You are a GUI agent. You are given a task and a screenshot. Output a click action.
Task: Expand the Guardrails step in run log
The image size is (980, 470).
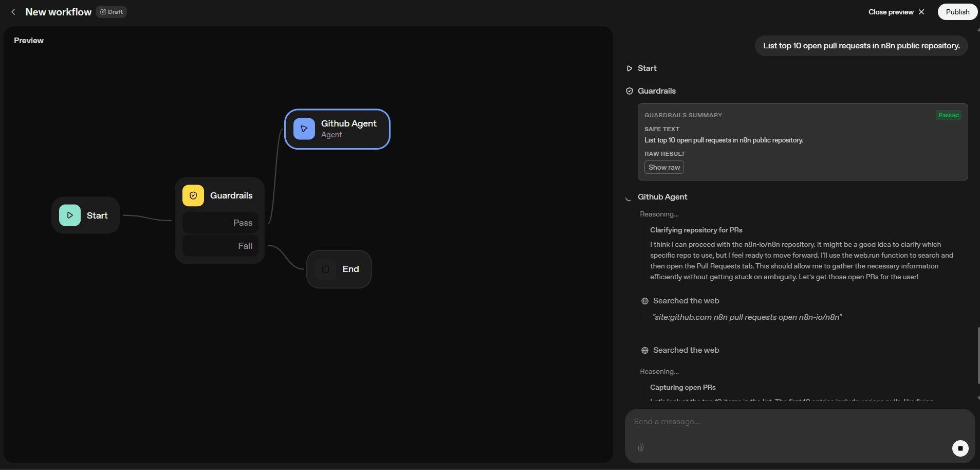(x=651, y=91)
